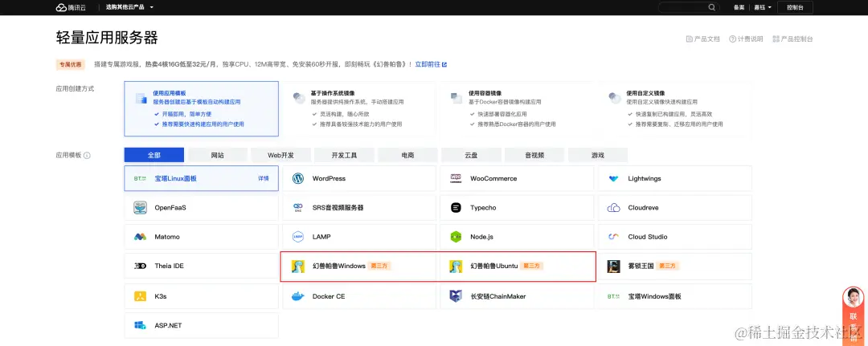The width and height of the screenshot is (868, 346).
Task: Click the Docker CE whale icon
Action: click(x=298, y=296)
